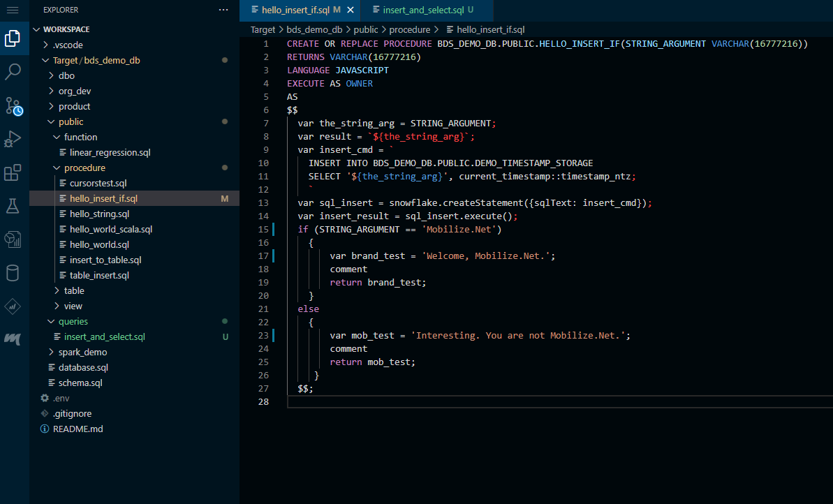Image resolution: width=833 pixels, height=504 pixels.
Task: Click line number 15 in the gutter
Action: point(263,230)
